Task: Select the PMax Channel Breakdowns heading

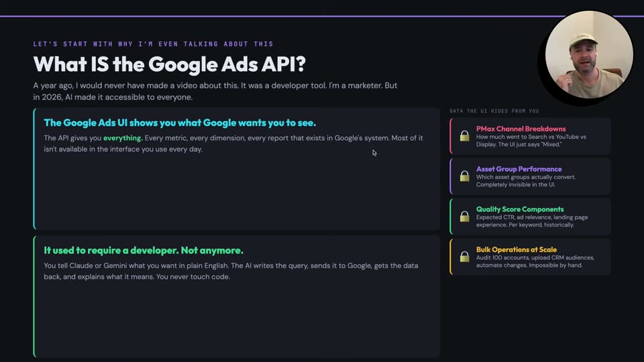Action: (x=521, y=129)
